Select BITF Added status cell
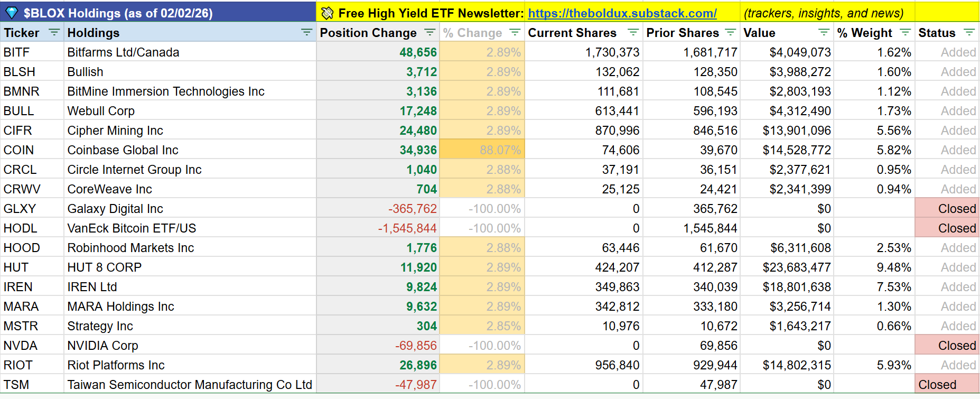Image resolution: width=980 pixels, height=399 pixels. pyautogui.click(x=947, y=52)
